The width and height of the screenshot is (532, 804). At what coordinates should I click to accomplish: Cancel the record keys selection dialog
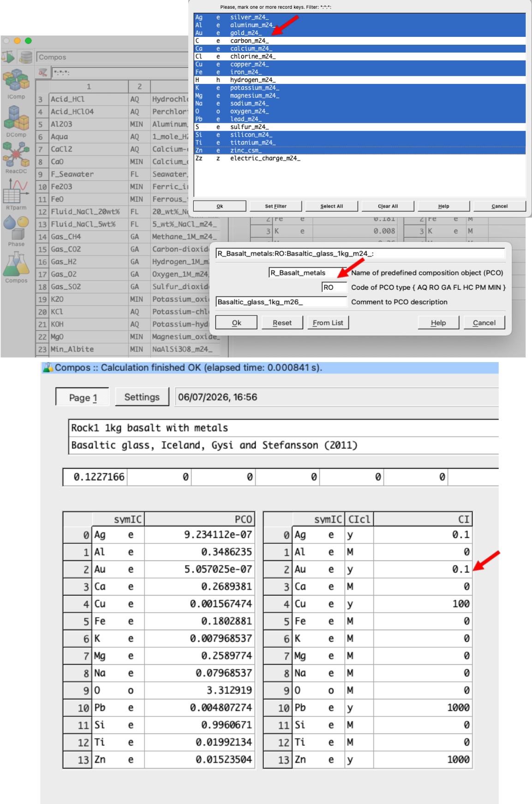click(499, 206)
